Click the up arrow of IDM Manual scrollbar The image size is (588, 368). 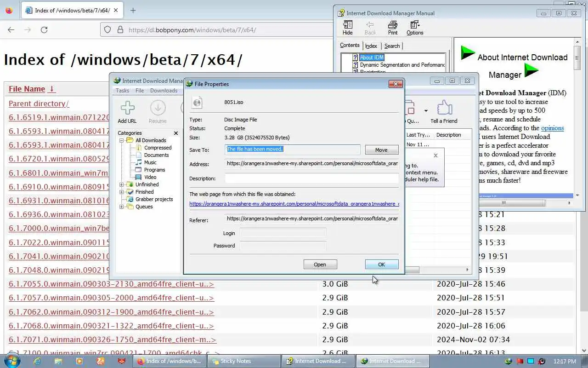click(577, 42)
